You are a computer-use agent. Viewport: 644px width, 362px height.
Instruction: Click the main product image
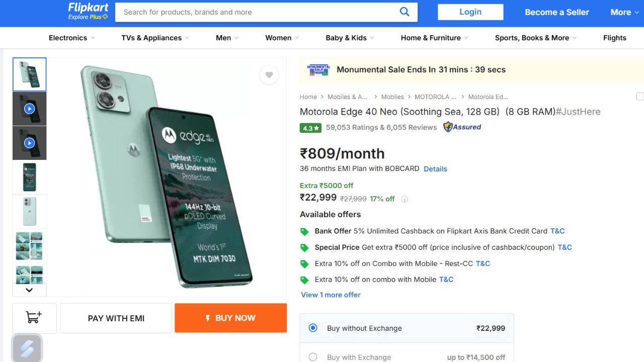point(166,177)
